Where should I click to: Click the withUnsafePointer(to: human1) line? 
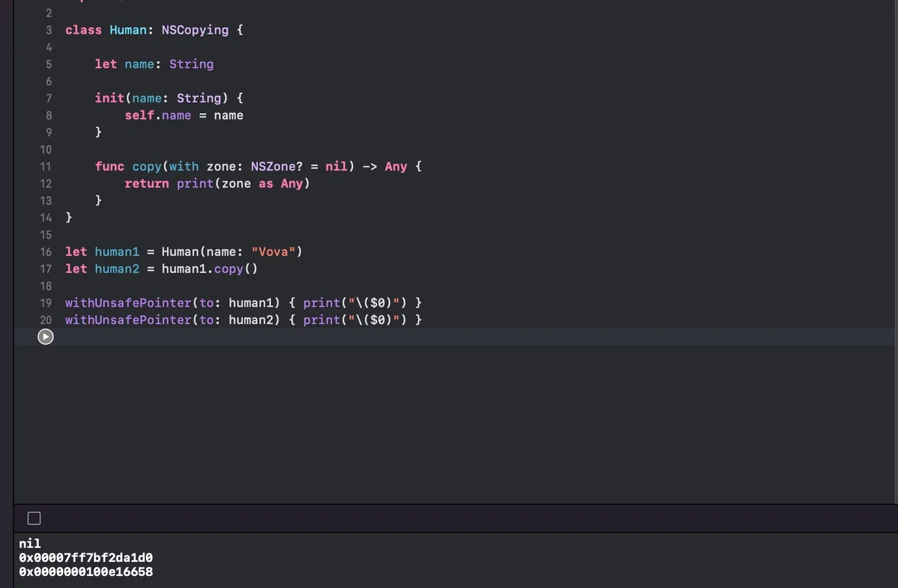243,302
